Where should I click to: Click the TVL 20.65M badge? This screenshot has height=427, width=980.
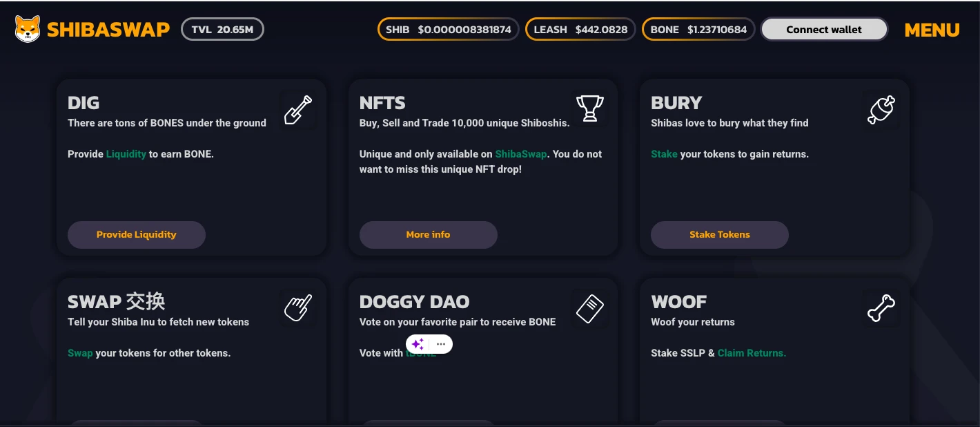click(222, 30)
